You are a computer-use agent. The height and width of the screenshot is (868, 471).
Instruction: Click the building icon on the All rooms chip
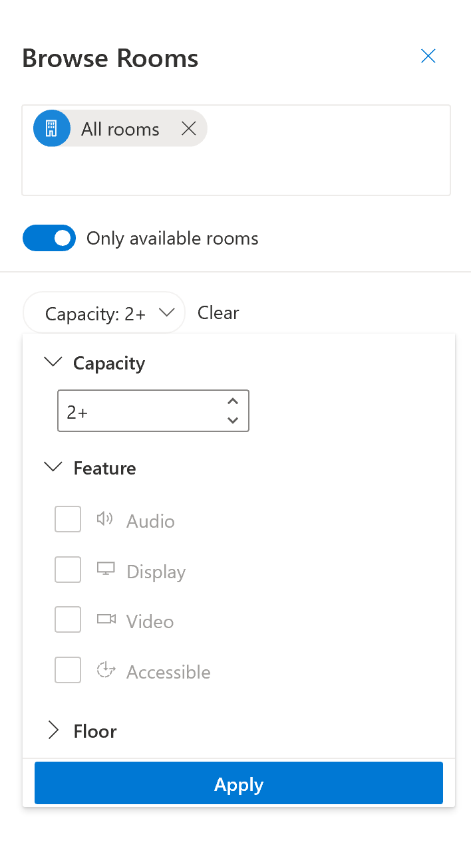point(51,128)
